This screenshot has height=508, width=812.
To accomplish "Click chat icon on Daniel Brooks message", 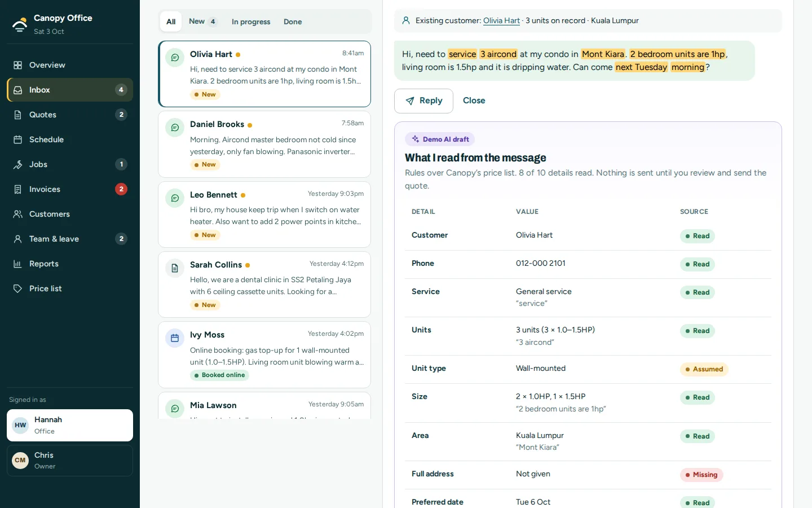I will (175, 128).
